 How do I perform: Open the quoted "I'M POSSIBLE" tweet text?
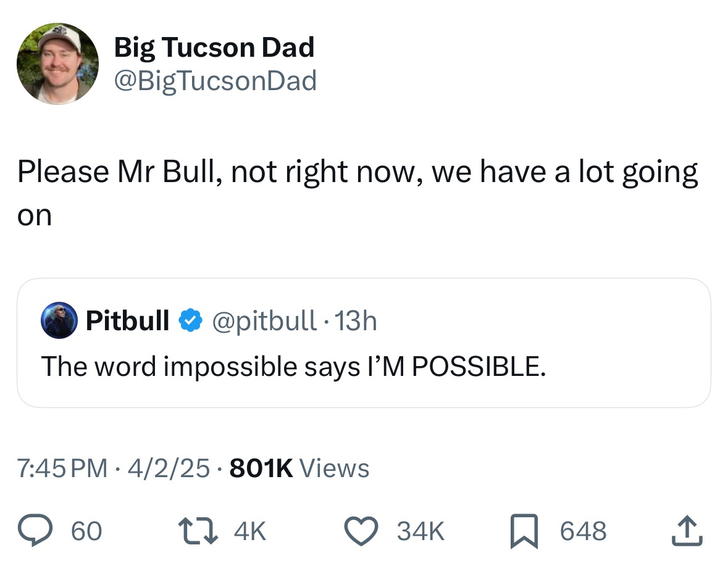pyautogui.click(x=293, y=367)
